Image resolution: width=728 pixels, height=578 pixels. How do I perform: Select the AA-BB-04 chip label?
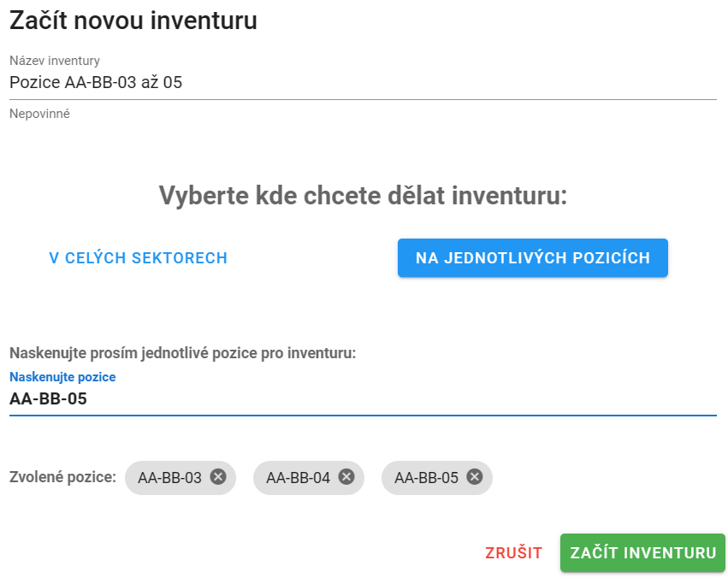(298, 478)
